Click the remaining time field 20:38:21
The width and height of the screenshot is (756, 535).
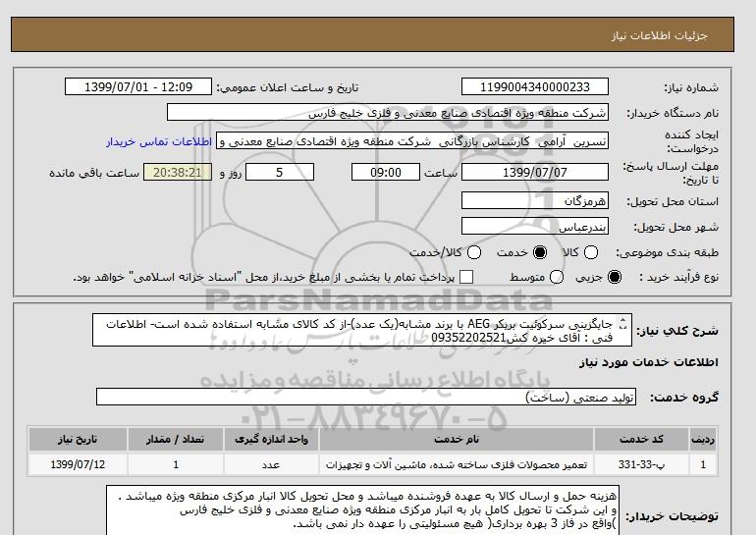point(178,172)
